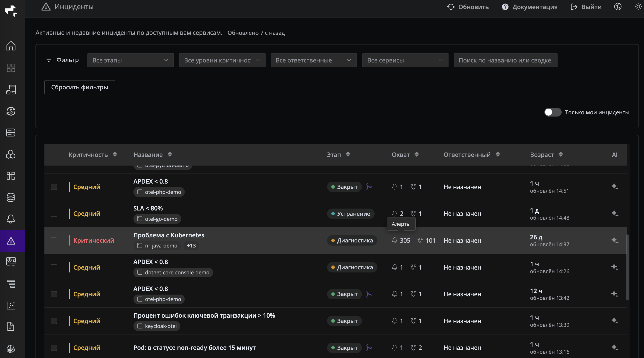
Task: Open the devices icon in the sidebar
Action: point(11,90)
